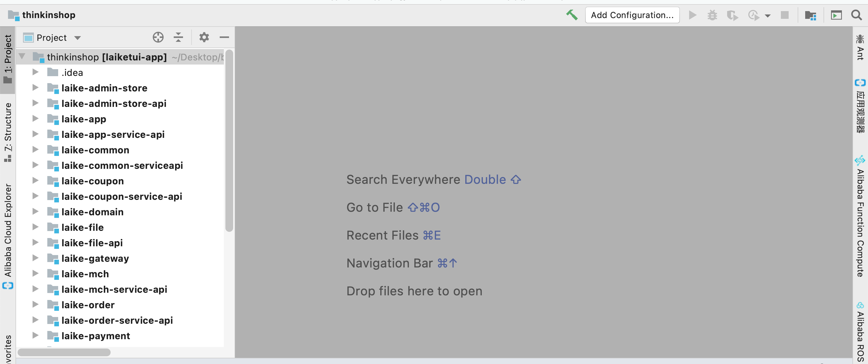The height and width of the screenshot is (364, 868).
Task: Open the Project view dropdown
Action: [x=78, y=38]
